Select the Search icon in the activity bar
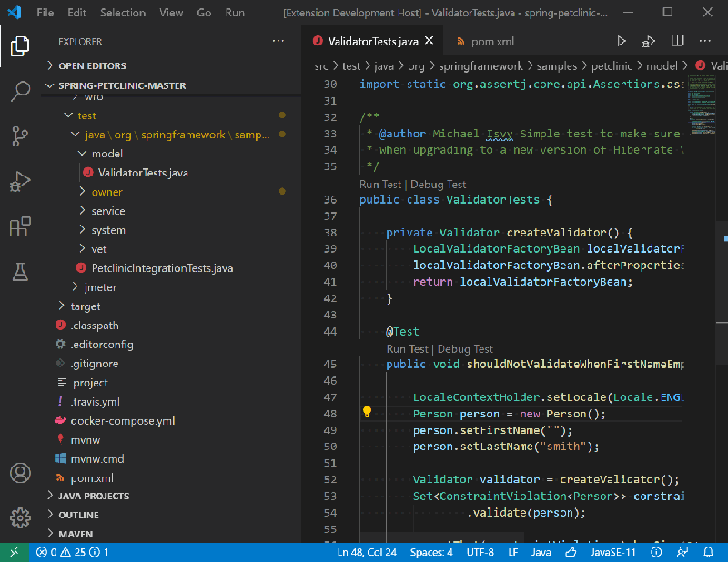 point(20,93)
